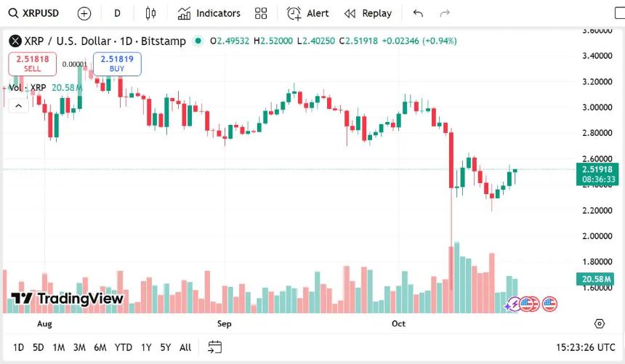This screenshot has height=364, width=625.
Task: Click the 15:23:26 UTC timezone selector
Action: tap(585, 347)
